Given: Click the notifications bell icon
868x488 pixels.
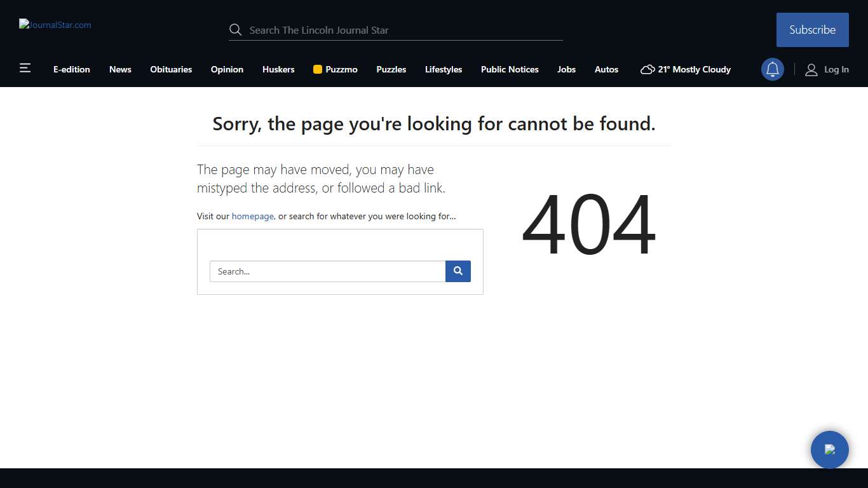Looking at the screenshot, I should pyautogui.click(x=773, y=70).
